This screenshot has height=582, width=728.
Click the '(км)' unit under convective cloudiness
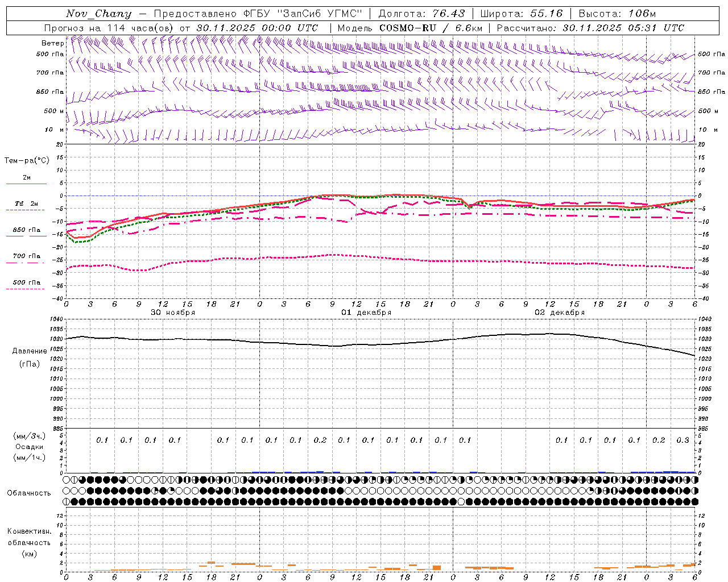pyautogui.click(x=30, y=554)
